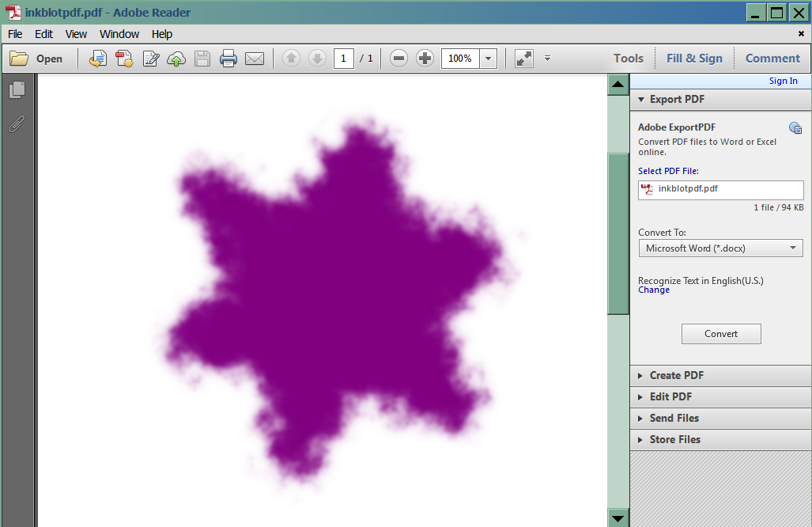Screen dimensions: 812x527
Task: Send file by email envelope icon
Action: (x=255, y=59)
